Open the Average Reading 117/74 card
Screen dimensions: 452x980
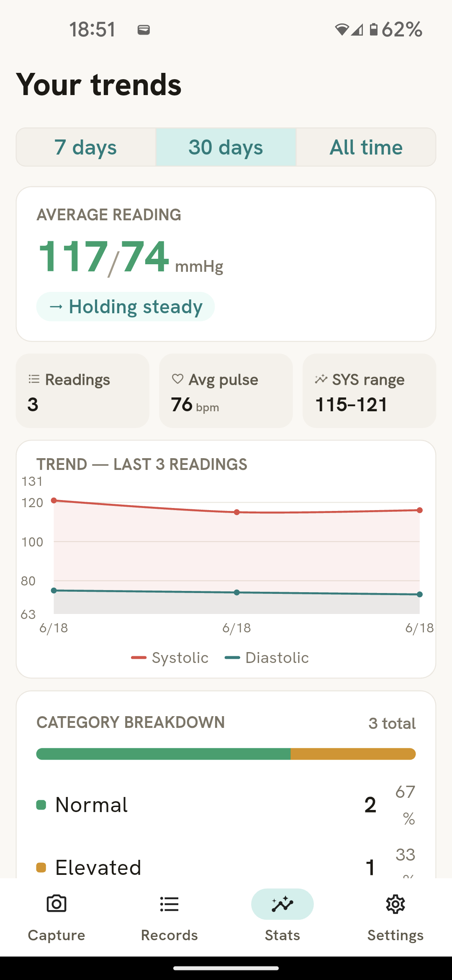point(226,264)
